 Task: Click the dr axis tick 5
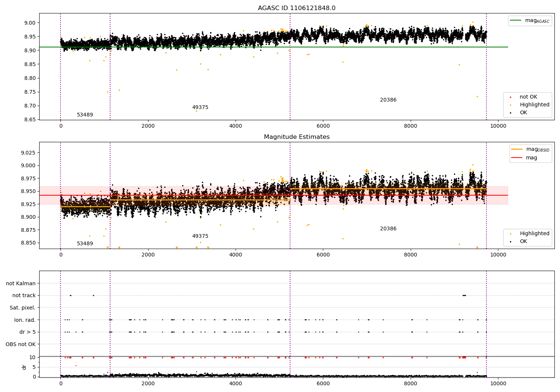34,367
